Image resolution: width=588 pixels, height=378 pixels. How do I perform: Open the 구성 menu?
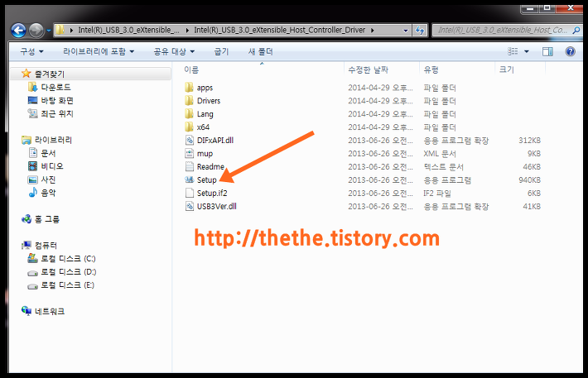(x=31, y=51)
